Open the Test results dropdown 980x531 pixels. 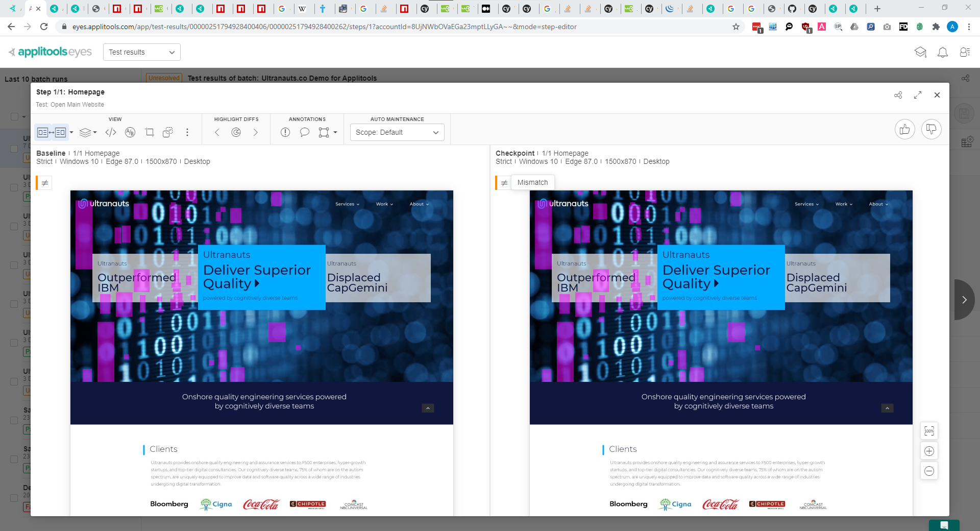pyautogui.click(x=142, y=52)
